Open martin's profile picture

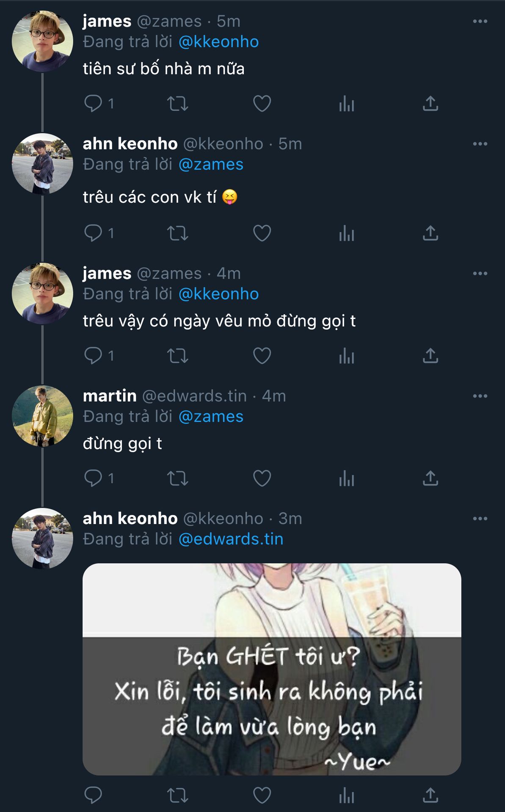tap(42, 416)
